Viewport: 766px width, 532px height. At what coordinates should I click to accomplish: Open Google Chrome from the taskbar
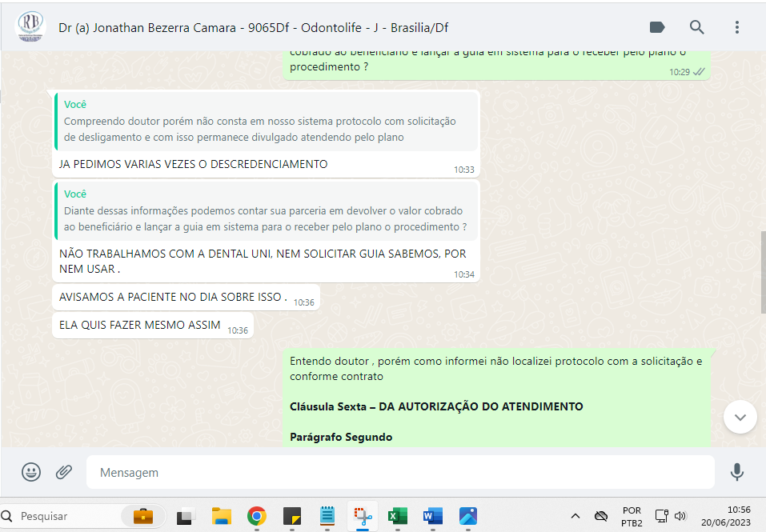(256, 516)
